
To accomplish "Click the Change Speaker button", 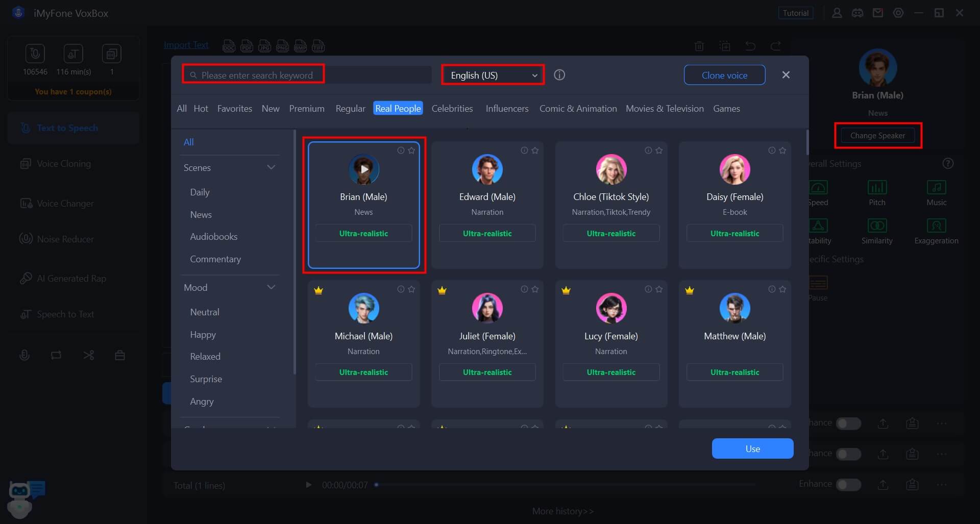I will [877, 135].
